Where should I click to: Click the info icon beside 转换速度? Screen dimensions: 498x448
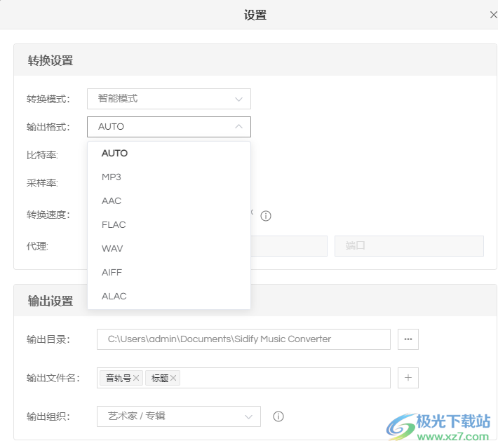click(266, 216)
